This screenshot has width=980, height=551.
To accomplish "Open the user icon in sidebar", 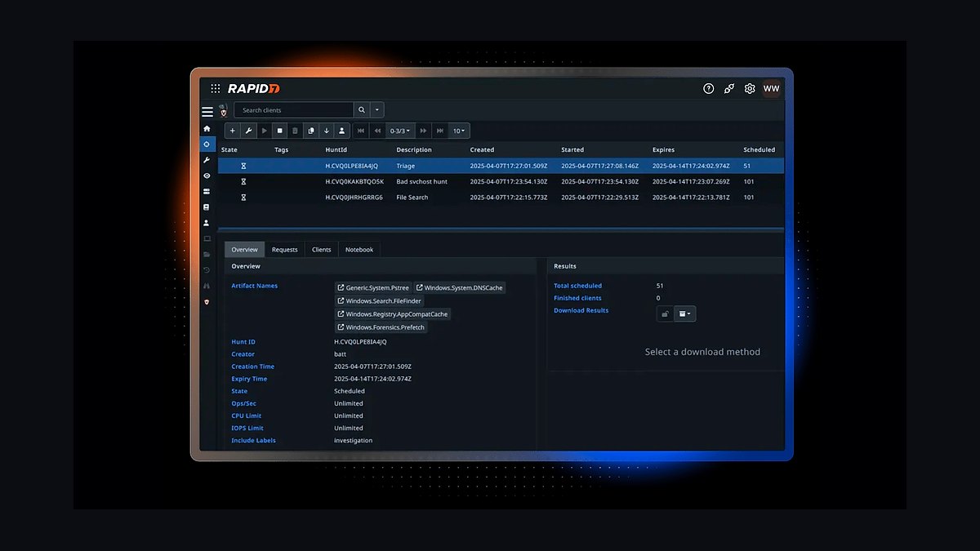I will [x=207, y=223].
